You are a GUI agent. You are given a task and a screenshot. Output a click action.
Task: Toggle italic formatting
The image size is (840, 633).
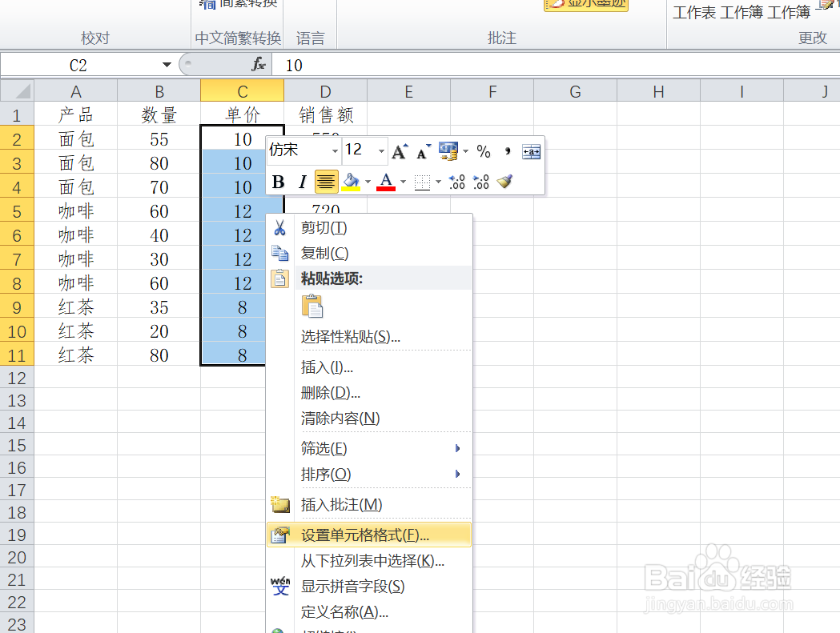click(x=302, y=179)
